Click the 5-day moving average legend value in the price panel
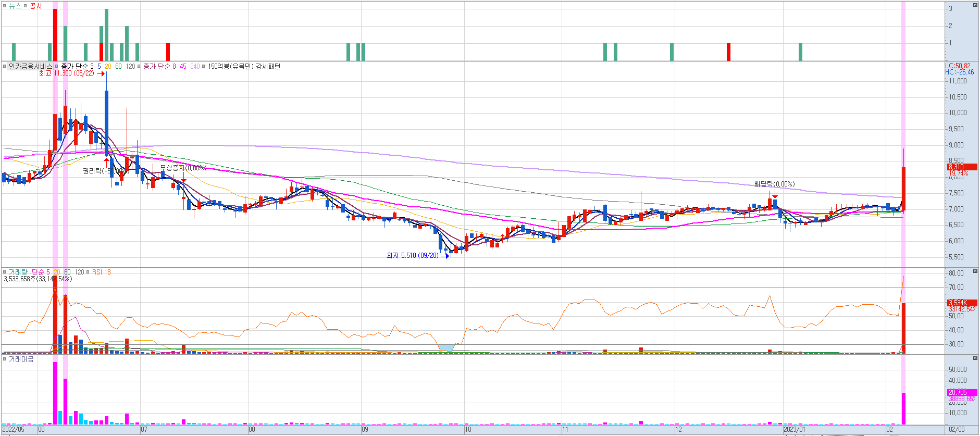 [x=99, y=67]
